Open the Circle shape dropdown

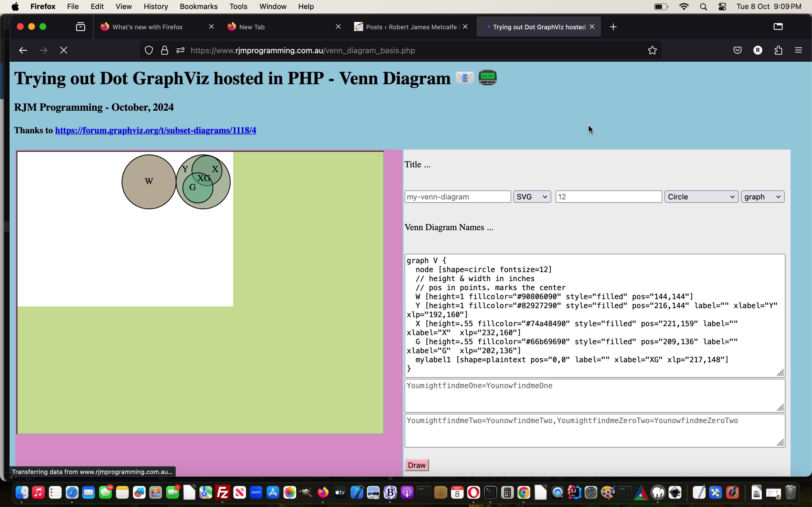pyautogui.click(x=701, y=197)
